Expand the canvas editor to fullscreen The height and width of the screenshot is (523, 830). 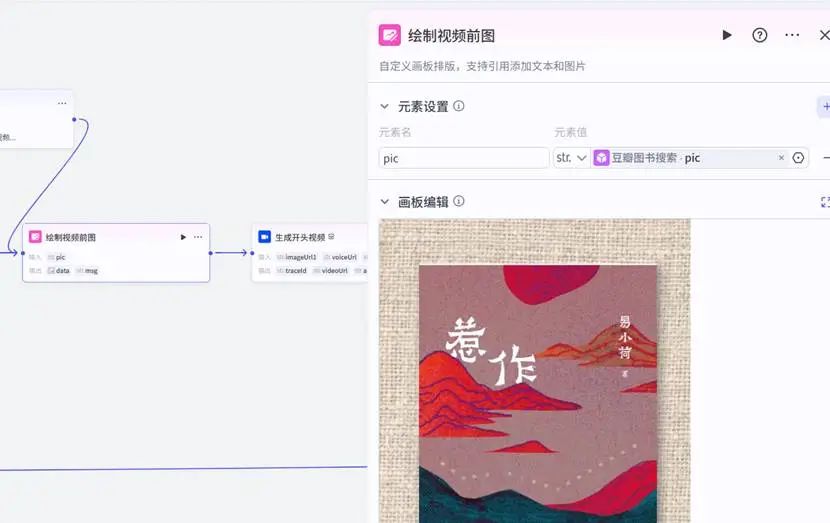coord(825,202)
